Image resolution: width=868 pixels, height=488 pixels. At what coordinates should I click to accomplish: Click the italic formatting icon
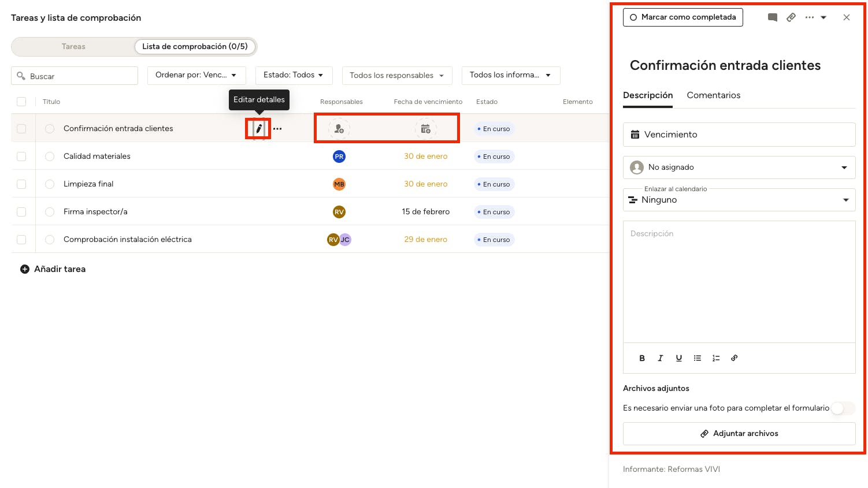(x=661, y=358)
